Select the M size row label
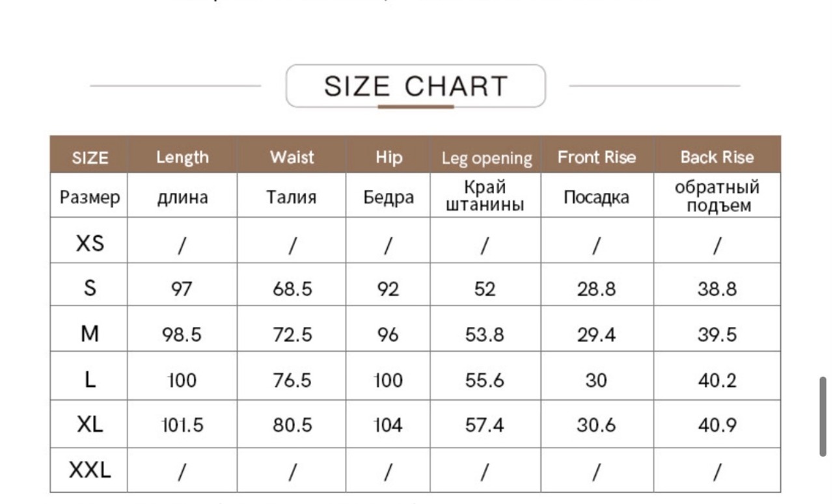Screen dimensions: 833x504 90,334
